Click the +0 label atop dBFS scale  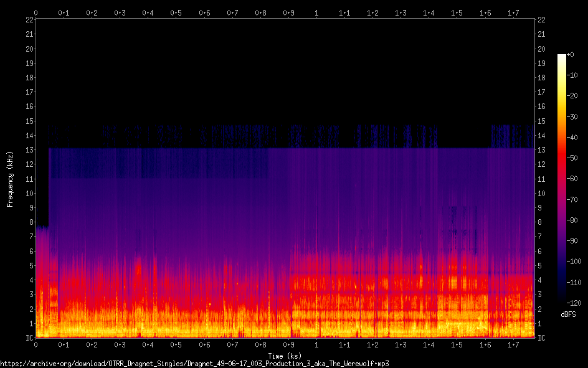tap(571, 55)
